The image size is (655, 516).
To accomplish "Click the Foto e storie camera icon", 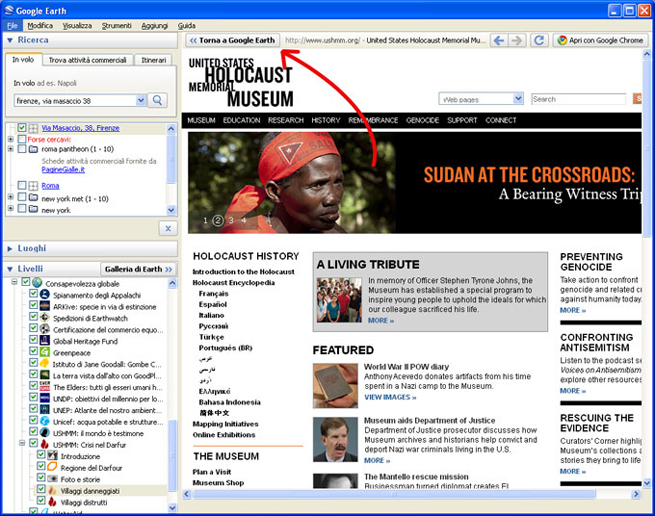I will 52,478.
